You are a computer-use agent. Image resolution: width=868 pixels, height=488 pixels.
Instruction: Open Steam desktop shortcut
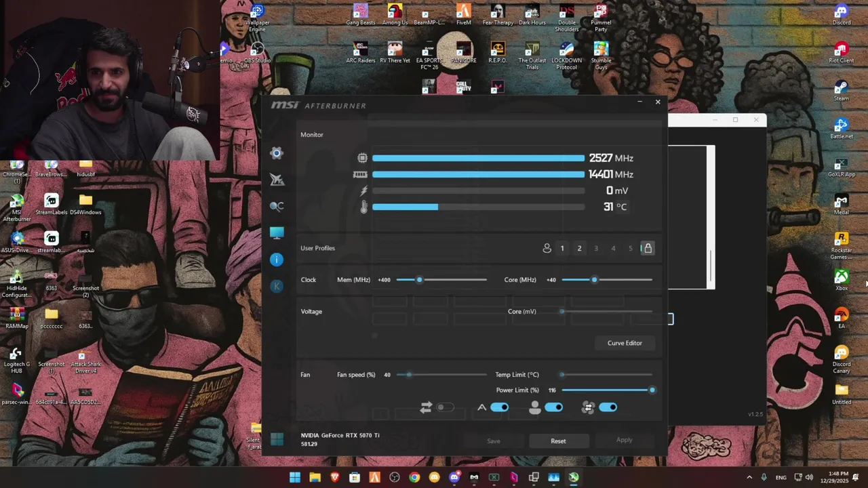coord(842,91)
